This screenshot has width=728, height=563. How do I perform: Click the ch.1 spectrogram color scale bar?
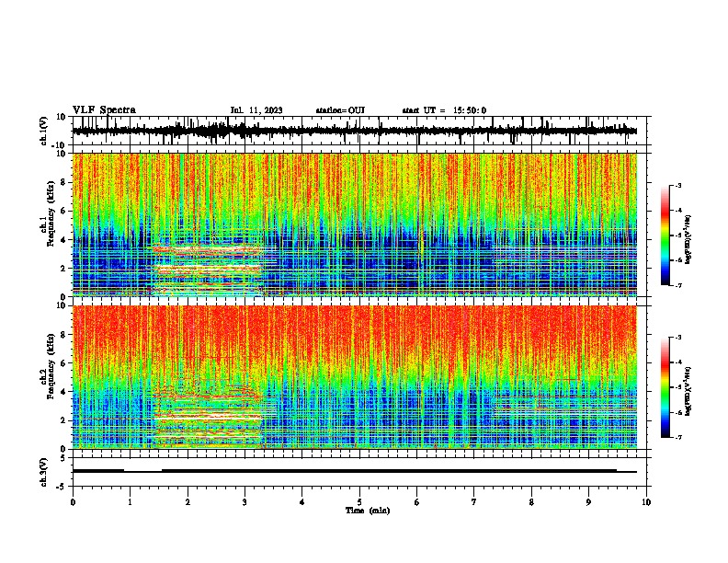coord(665,236)
